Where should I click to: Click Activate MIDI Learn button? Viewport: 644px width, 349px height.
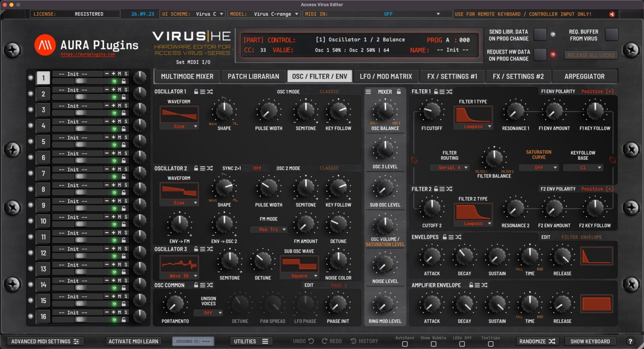[134, 341]
